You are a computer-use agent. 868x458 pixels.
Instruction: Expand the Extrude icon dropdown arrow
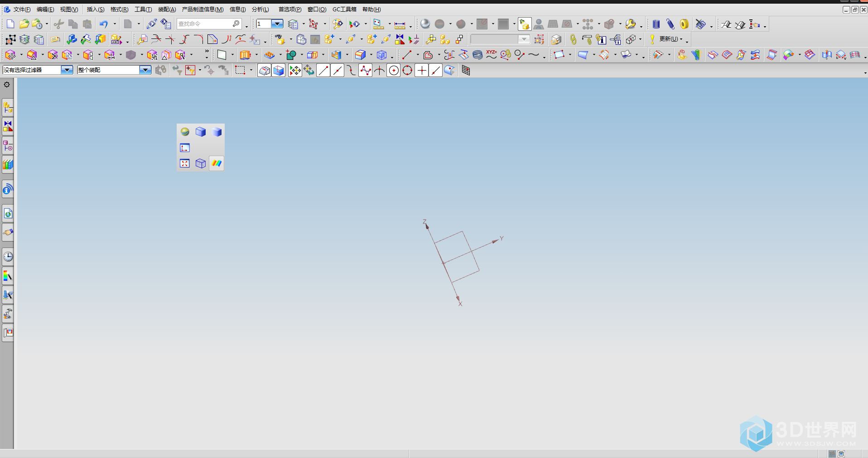[256, 55]
